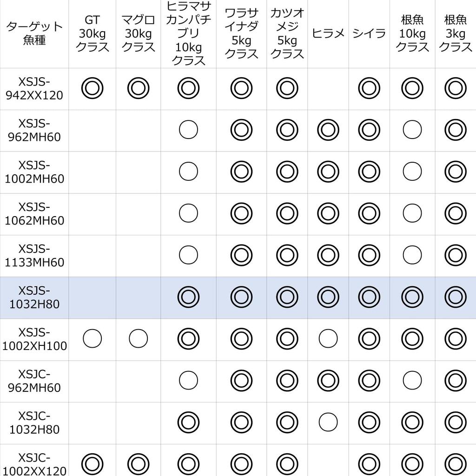The height and width of the screenshot is (476, 476).
Task: Click the XSJC-1002XX120 row label
Action: (x=34, y=464)
